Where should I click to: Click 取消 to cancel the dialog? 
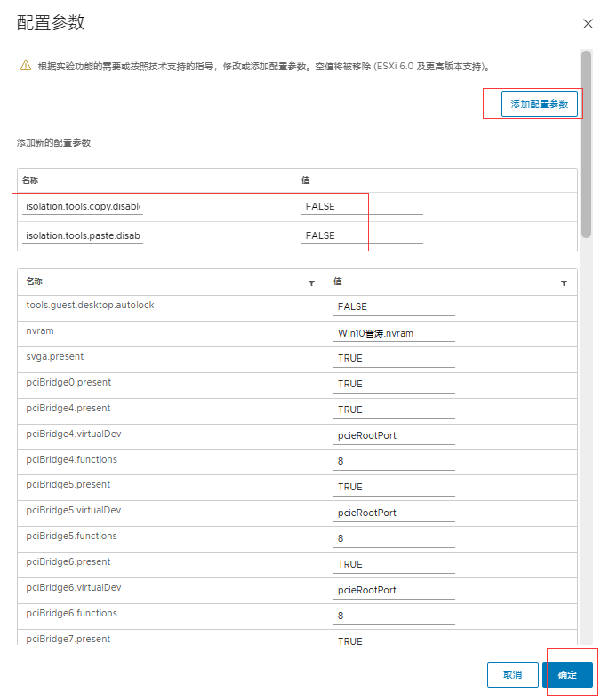(x=513, y=675)
